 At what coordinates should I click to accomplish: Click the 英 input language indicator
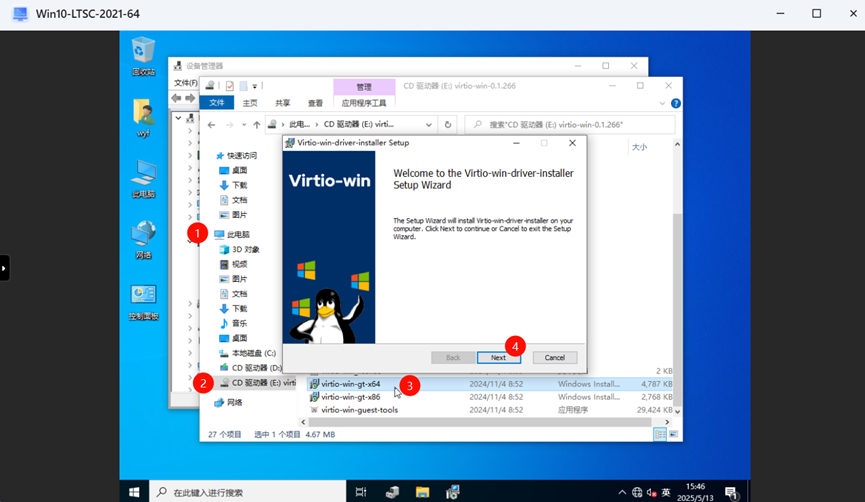666,492
